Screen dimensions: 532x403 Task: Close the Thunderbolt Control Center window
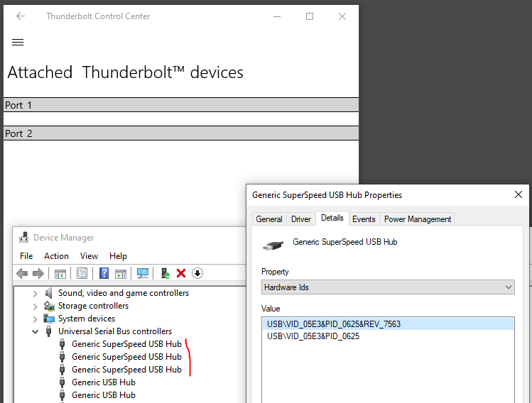pyautogui.click(x=342, y=16)
